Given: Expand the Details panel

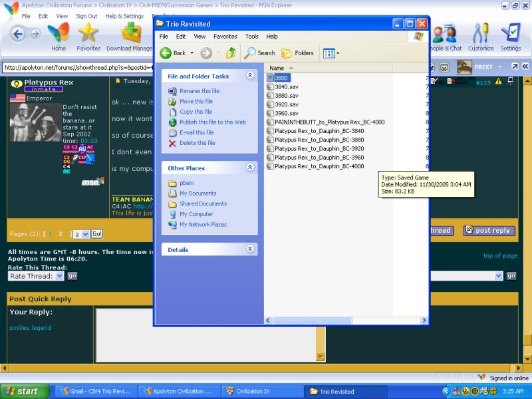Looking at the screenshot, I should coord(250,249).
